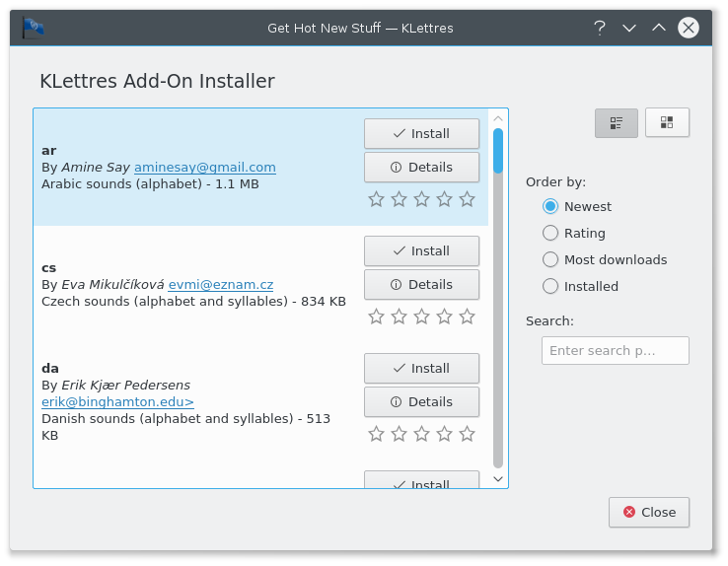
Task: Install the Arabic sounds add-on
Action: 421,133
